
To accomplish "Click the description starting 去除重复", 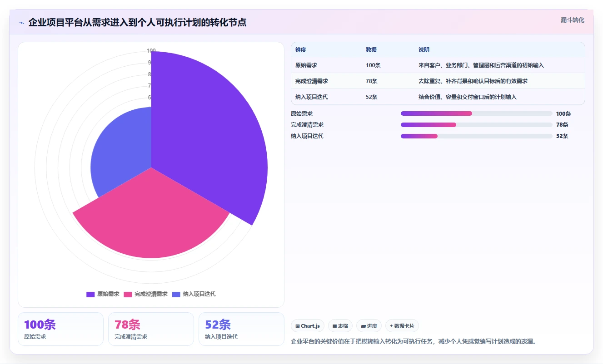I will [473, 81].
